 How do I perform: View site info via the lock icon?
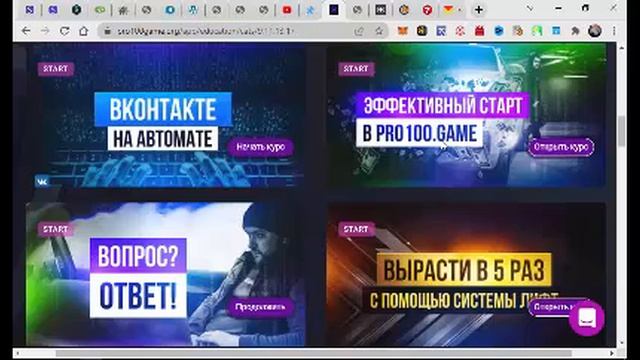pos(108,31)
